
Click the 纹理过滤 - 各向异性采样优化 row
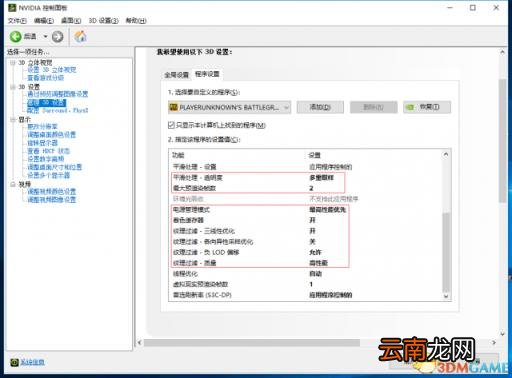point(305,241)
